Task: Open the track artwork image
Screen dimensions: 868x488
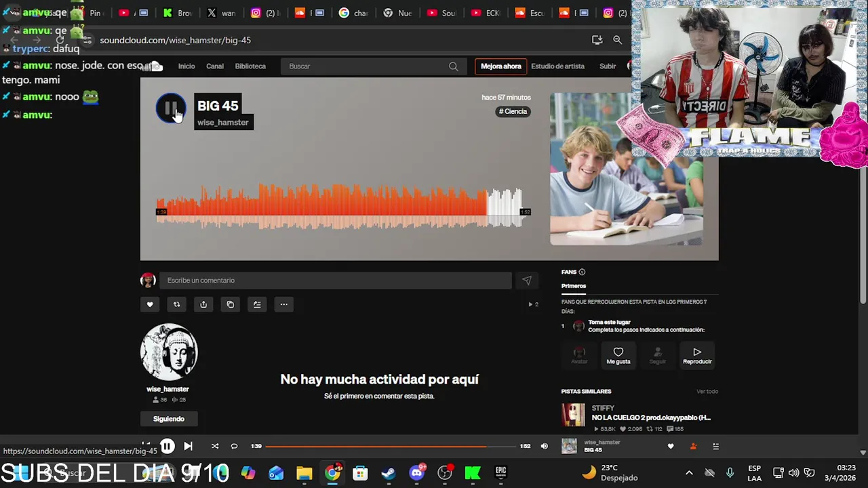Action: (627, 169)
